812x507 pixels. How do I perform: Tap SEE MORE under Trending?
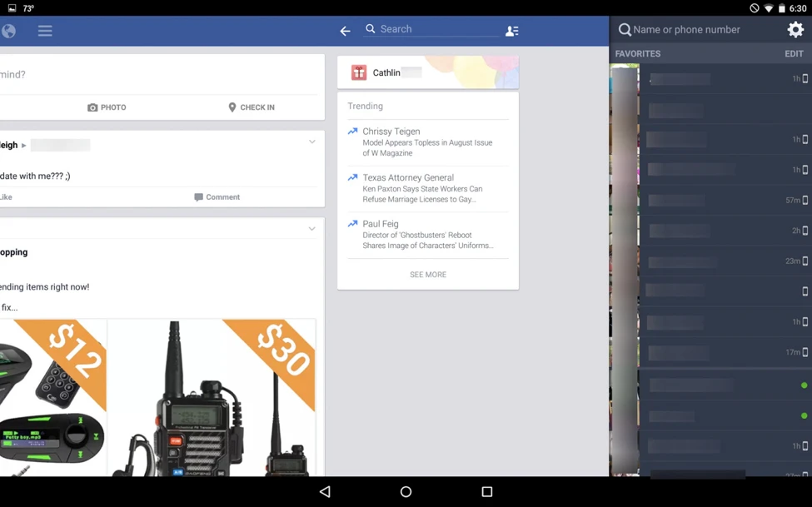427,274
